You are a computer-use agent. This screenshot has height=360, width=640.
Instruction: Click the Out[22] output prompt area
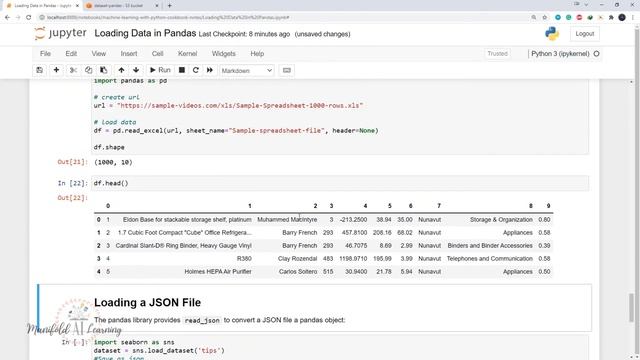tap(73, 198)
